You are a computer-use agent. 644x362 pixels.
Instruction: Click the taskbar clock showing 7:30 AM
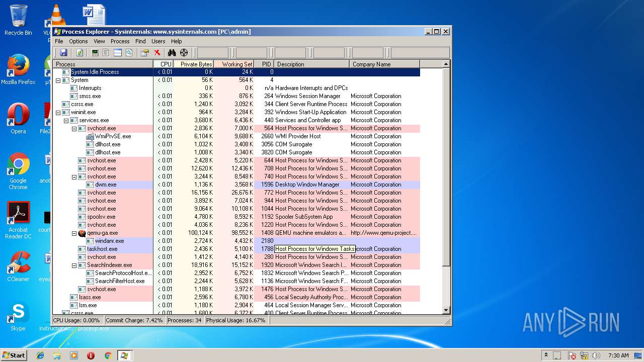tap(618, 355)
